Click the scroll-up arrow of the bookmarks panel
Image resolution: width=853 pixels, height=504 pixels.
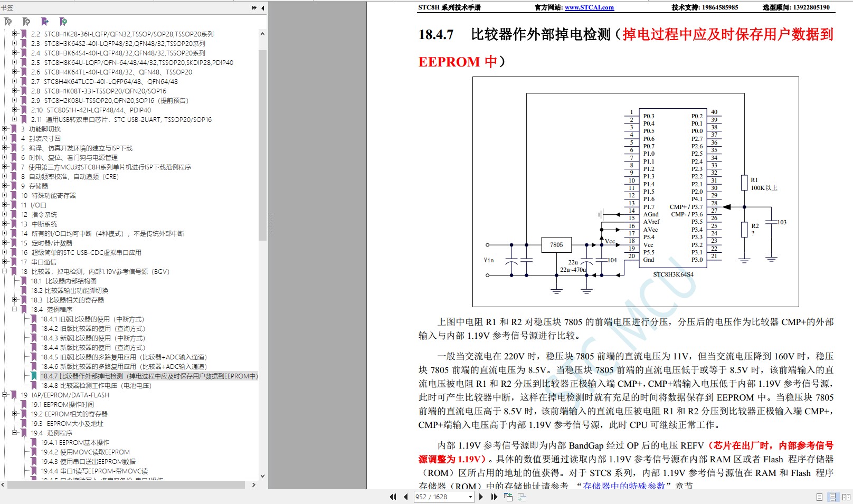pyautogui.click(x=262, y=34)
